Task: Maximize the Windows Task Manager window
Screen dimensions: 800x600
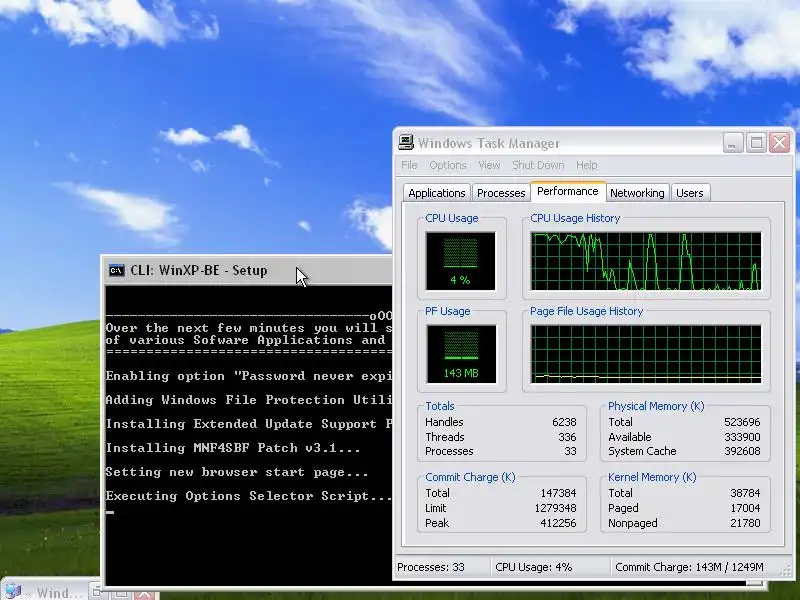Action: [x=756, y=143]
